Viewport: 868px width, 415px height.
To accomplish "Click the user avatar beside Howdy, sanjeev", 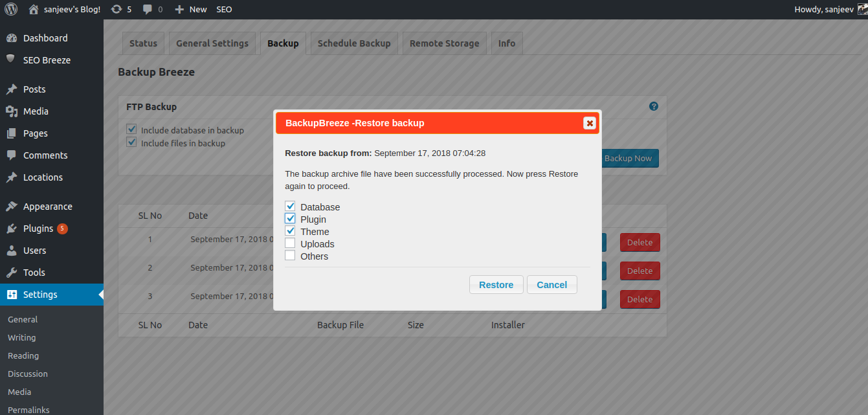I will tap(862, 9).
